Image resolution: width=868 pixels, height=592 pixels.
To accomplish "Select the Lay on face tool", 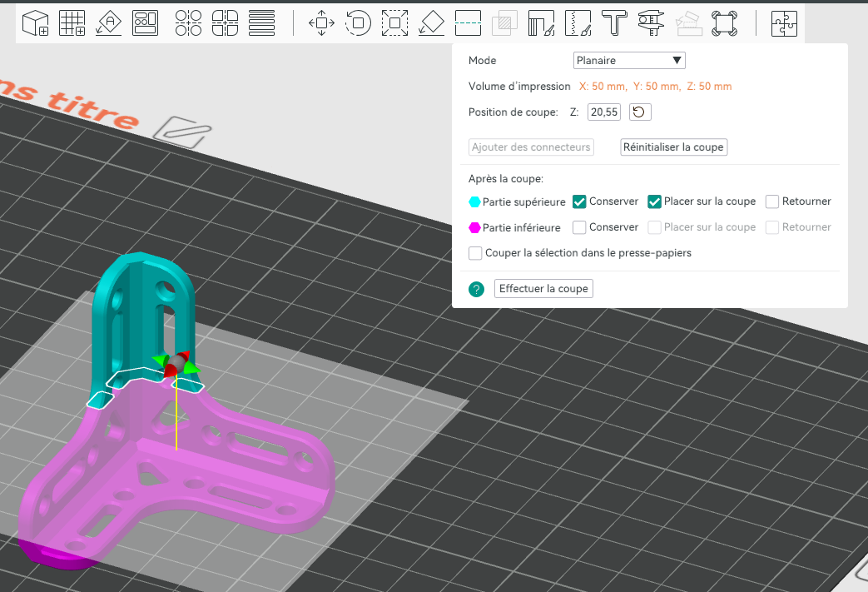I will [x=431, y=23].
